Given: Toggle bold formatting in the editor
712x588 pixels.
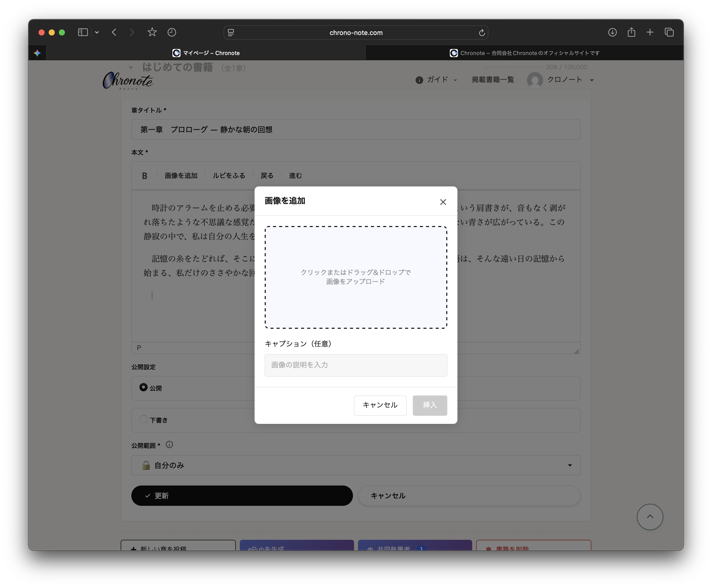Looking at the screenshot, I should 144,176.
